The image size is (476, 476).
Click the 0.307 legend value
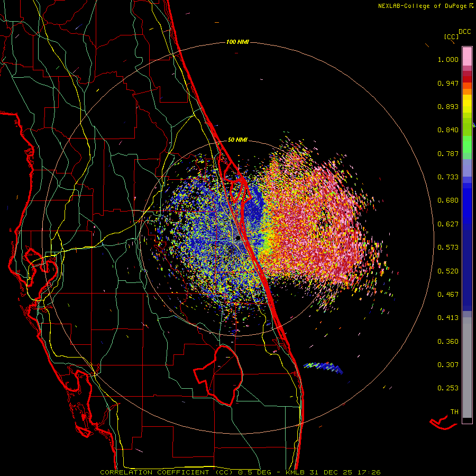(x=448, y=365)
